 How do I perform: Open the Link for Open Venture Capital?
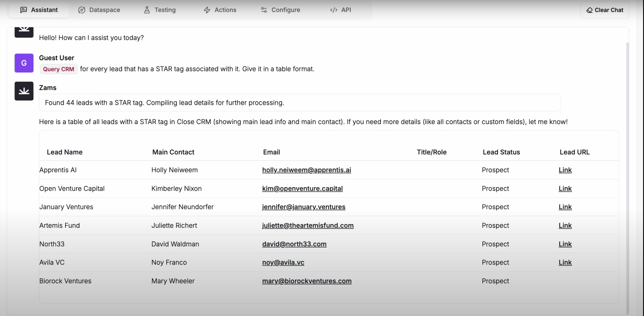(565, 188)
